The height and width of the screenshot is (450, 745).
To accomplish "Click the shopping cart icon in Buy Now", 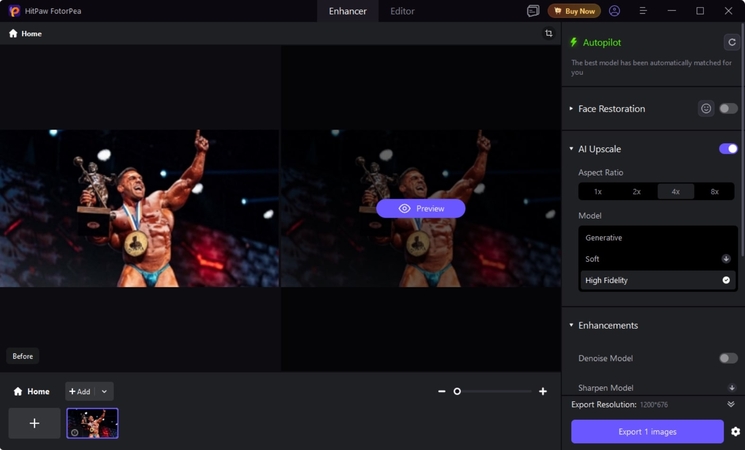I will (558, 11).
